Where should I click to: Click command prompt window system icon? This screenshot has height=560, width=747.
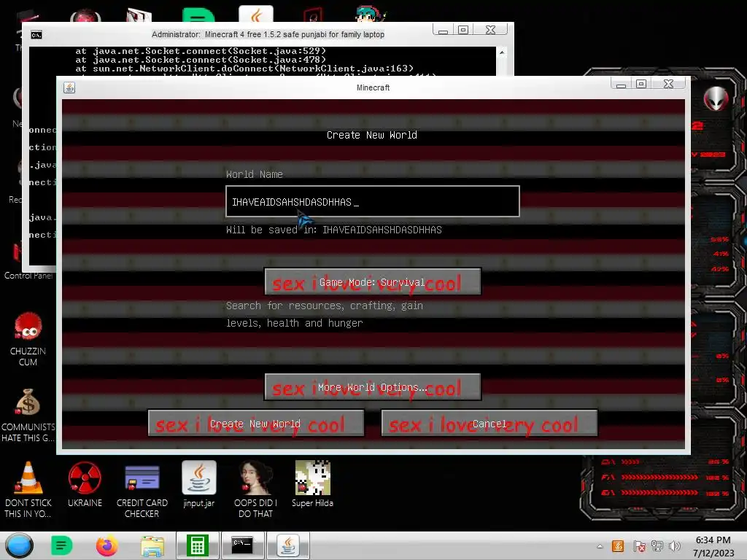tap(36, 35)
